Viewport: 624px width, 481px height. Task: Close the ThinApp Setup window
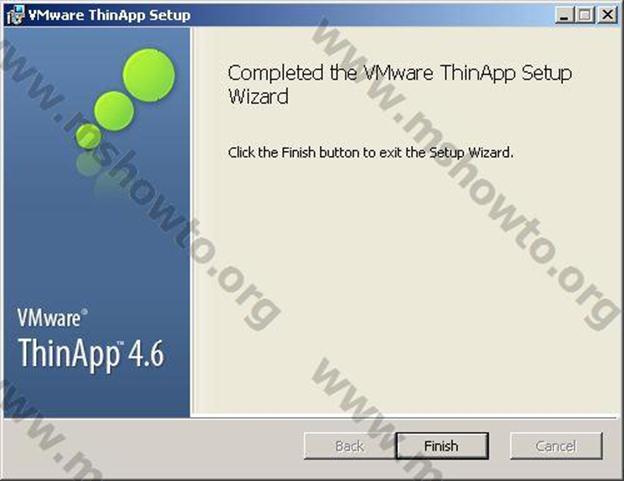click(x=607, y=15)
